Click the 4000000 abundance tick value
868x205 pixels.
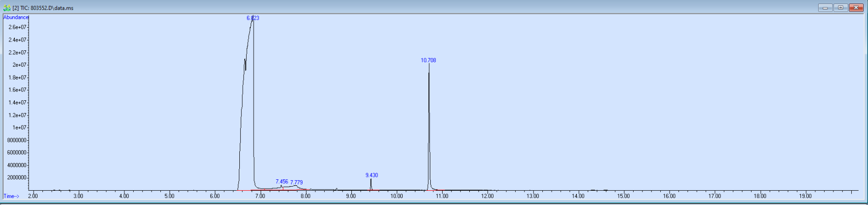click(x=17, y=165)
